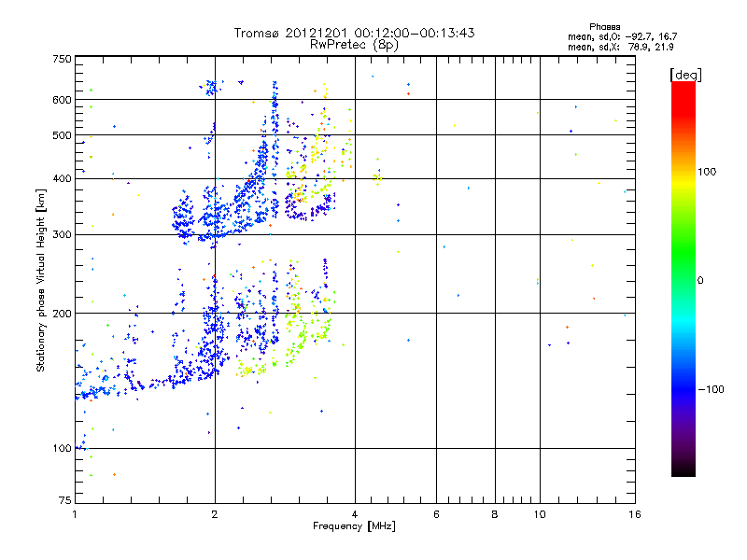Click the 'Frequency [MHz]' axis label
The height and width of the screenshot is (560, 747).
(x=354, y=526)
